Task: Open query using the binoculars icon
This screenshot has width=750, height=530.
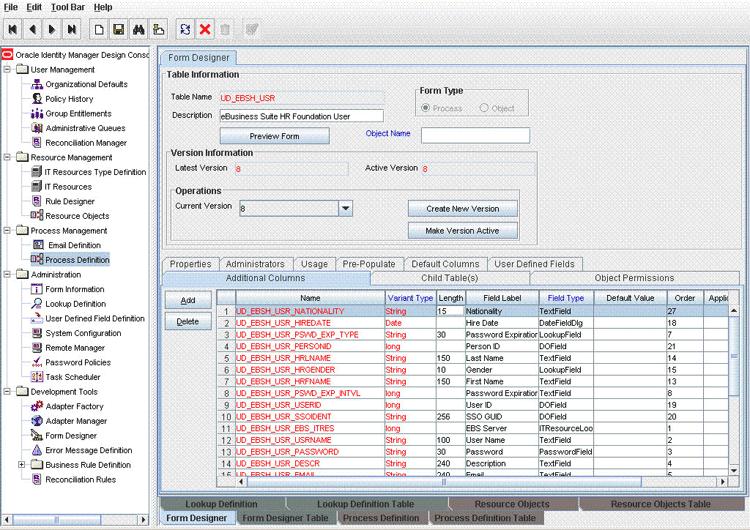Action: click(139, 29)
